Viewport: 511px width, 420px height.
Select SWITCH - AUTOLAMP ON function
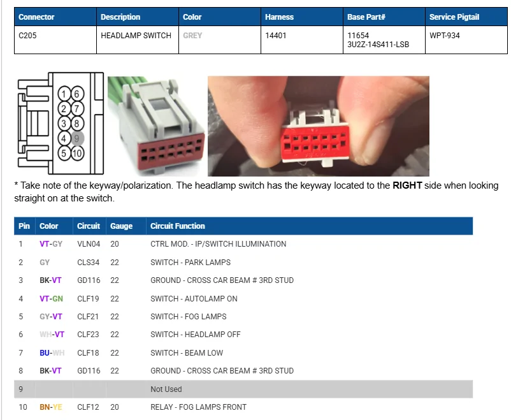tap(194, 298)
